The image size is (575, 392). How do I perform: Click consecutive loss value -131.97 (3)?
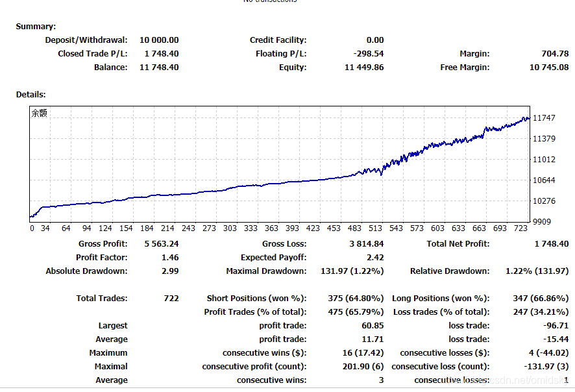[x=546, y=366]
